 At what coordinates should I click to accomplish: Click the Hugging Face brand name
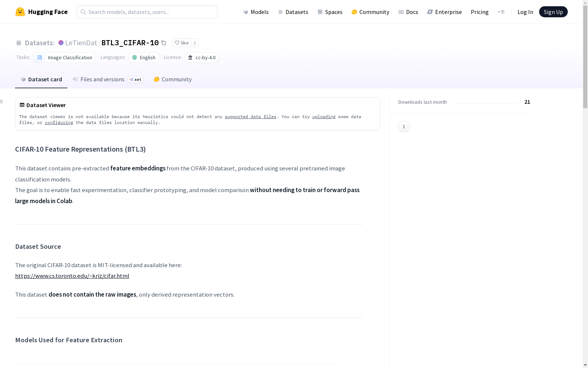click(x=48, y=12)
